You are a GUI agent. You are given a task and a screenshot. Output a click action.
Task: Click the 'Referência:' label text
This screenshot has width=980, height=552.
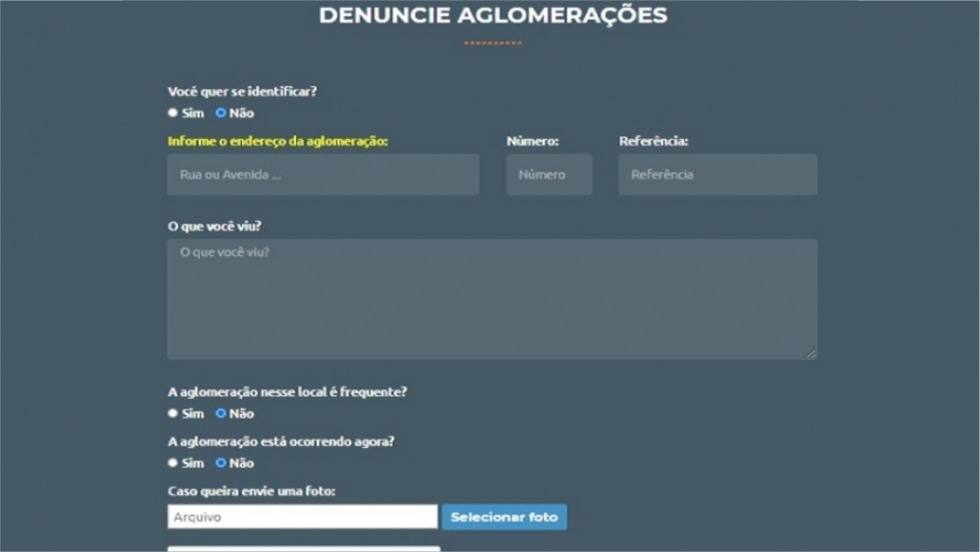[x=654, y=141]
